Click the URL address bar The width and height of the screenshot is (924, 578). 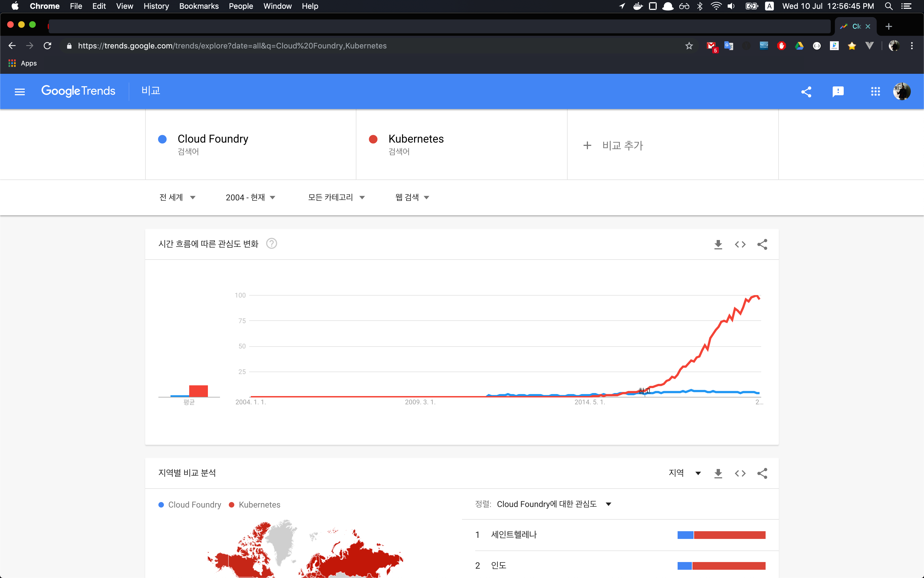(x=374, y=46)
